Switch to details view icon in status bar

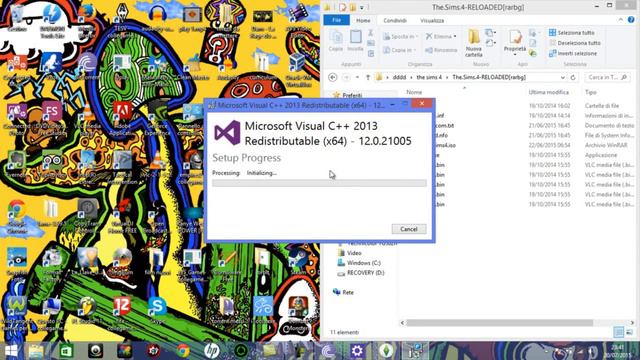(619, 333)
